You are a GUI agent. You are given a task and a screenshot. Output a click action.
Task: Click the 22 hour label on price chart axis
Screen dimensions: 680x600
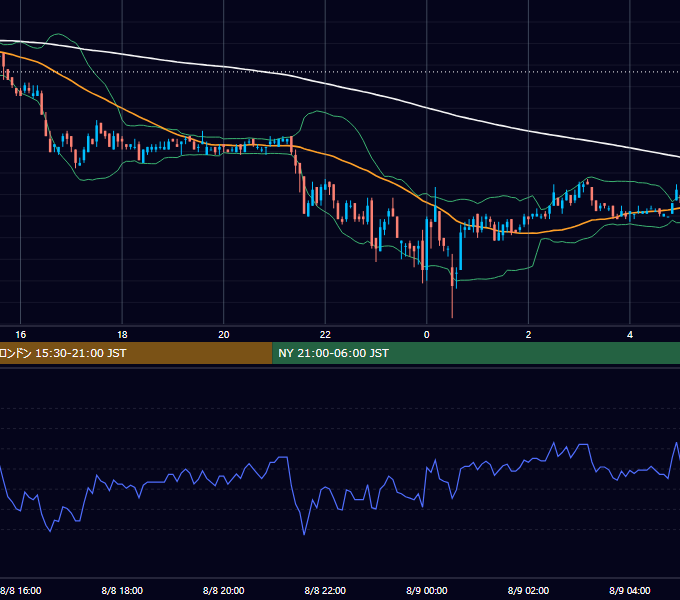coord(325,335)
